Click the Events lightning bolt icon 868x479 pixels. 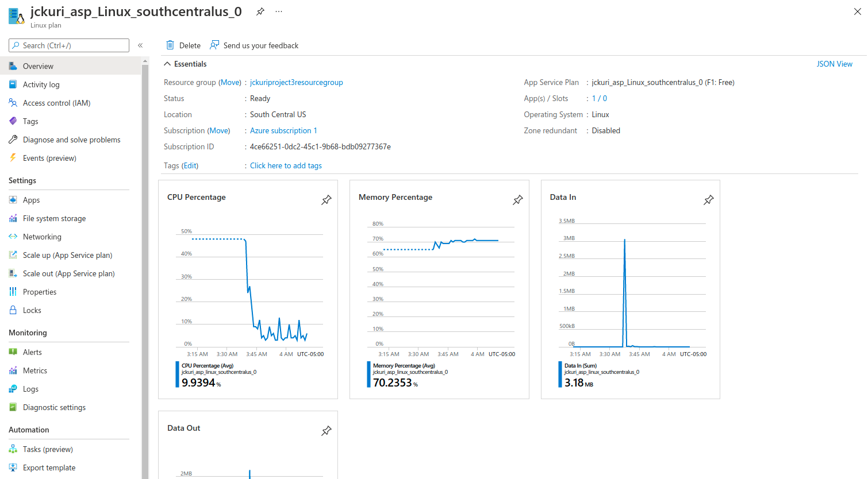tap(13, 158)
